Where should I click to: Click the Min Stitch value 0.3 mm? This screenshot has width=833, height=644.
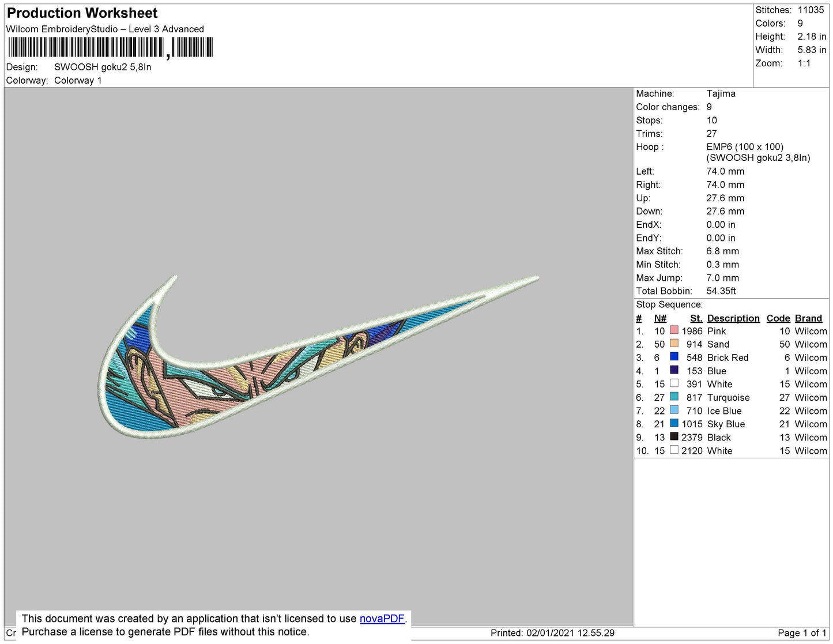(x=722, y=265)
